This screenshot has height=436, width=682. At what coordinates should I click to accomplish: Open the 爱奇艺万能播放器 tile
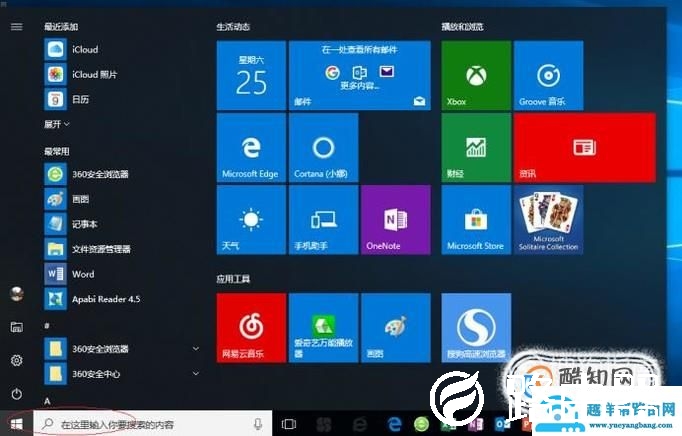(x=324, y=328)
